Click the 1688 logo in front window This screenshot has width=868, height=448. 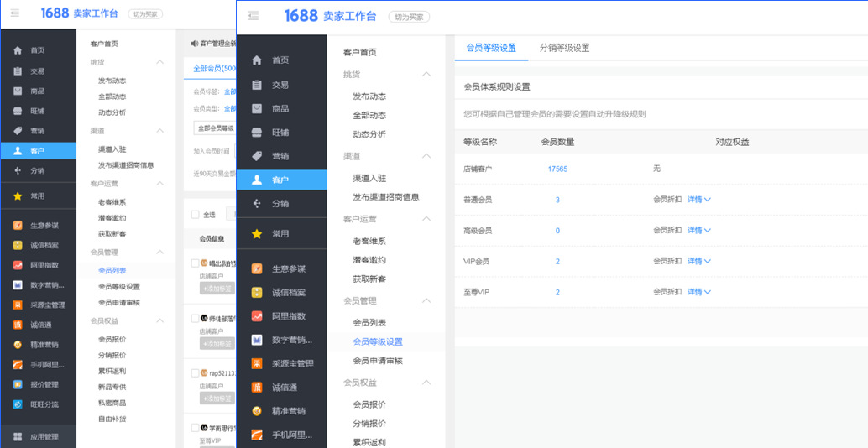pyautogui.click(x=301, y=16)
